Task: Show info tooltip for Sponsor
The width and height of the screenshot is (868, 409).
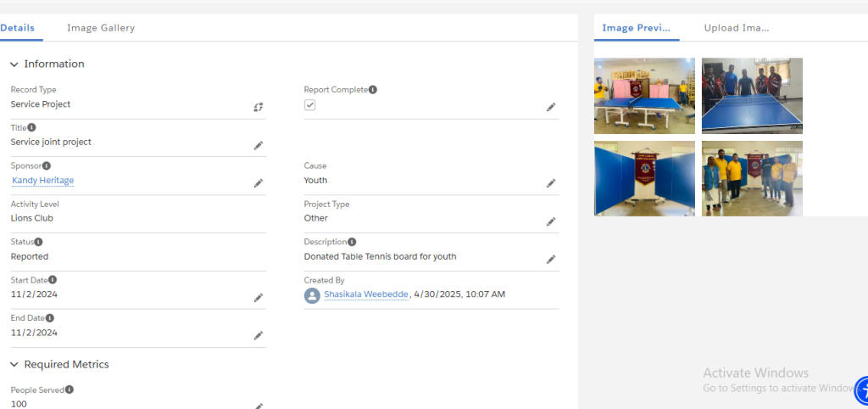Action: point(47,165)
